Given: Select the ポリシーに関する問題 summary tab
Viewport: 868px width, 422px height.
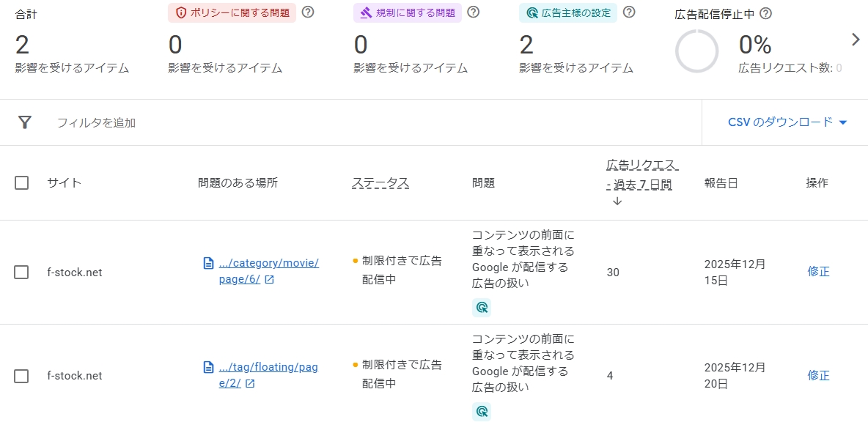Looking at the screenshot, I should coord(232,13).
